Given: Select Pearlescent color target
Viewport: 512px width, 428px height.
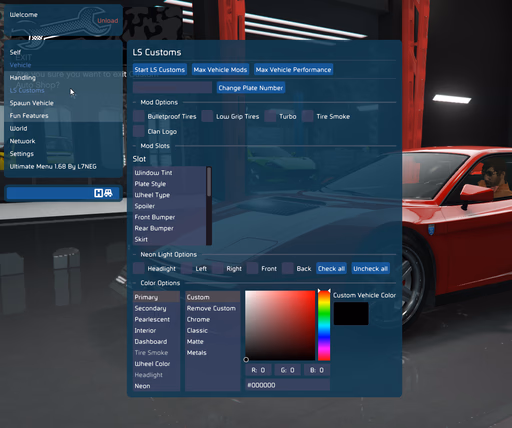Looking at the screenshot, I should click(x=156, y=319).
